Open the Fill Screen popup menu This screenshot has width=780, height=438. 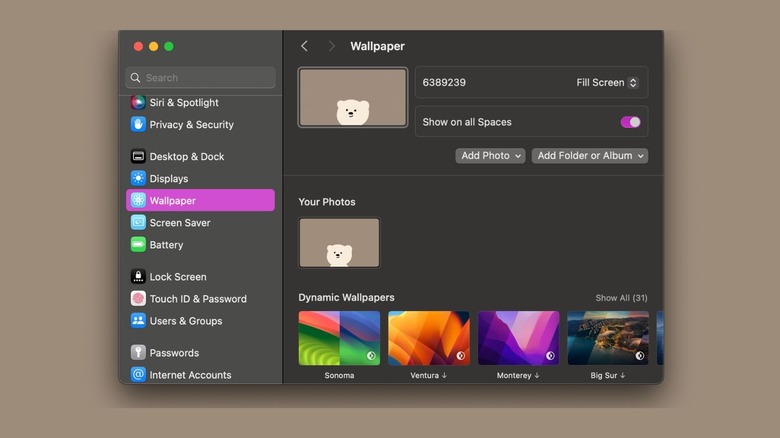[x=606, y=83]
